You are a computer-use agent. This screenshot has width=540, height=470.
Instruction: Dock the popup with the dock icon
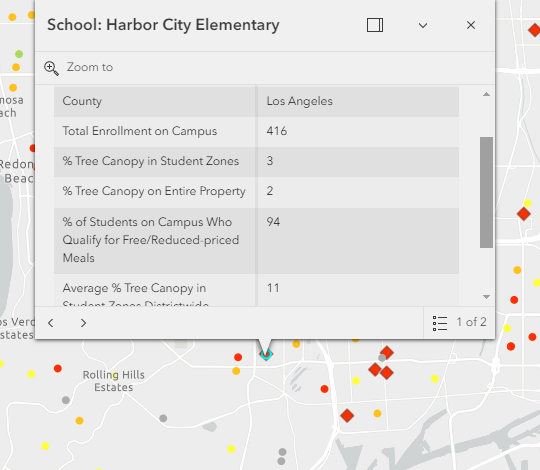tap(375, 25)
